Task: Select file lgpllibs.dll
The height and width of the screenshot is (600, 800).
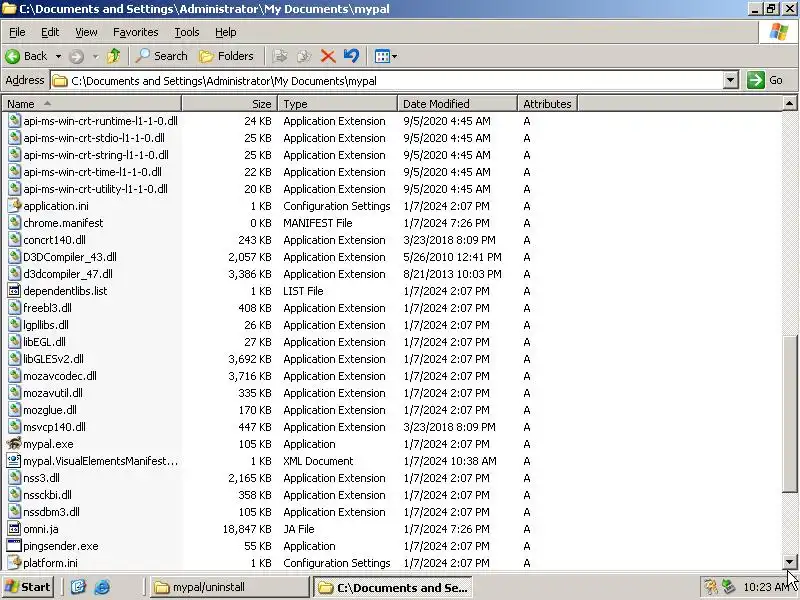Action: 46,325
